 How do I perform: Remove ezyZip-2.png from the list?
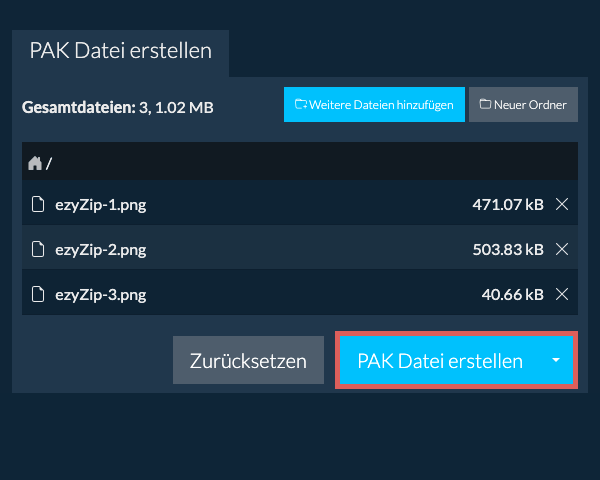point(562,249)
